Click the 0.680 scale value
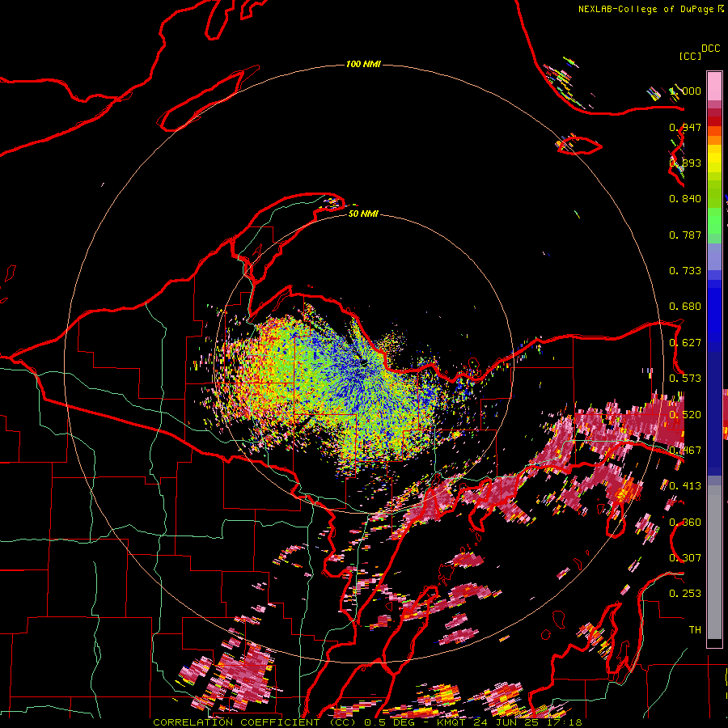This screenshot has height=728, width=728. [685, 307]
